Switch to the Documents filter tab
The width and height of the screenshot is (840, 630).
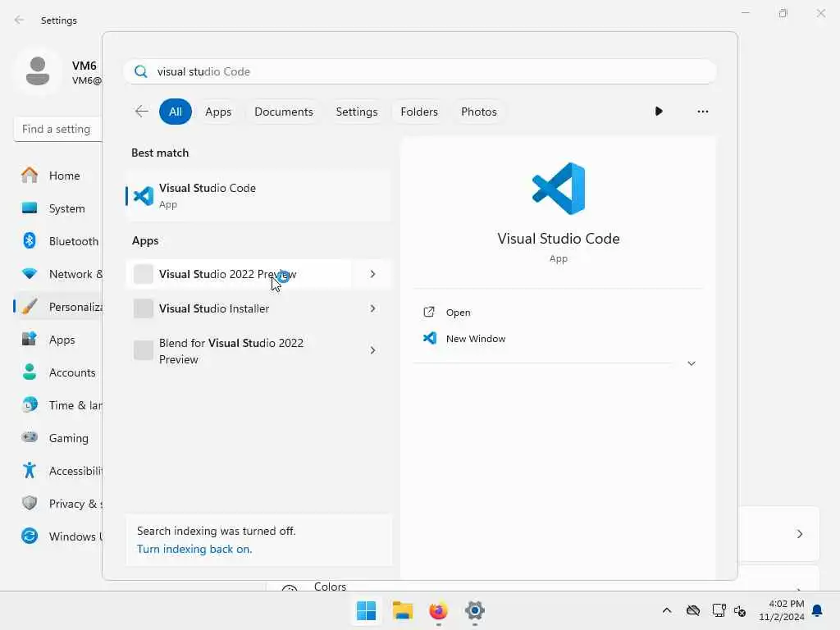[283, 112]
